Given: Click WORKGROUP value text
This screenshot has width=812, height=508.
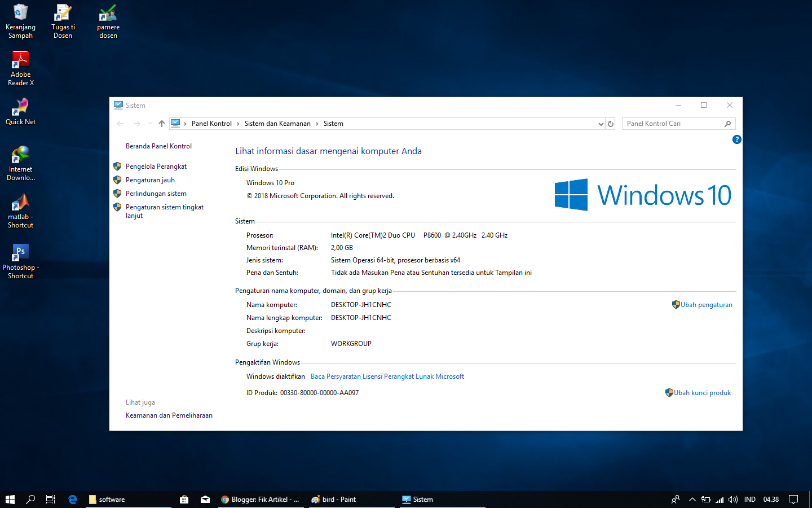Looking at the screenshot, I should 351,344.
